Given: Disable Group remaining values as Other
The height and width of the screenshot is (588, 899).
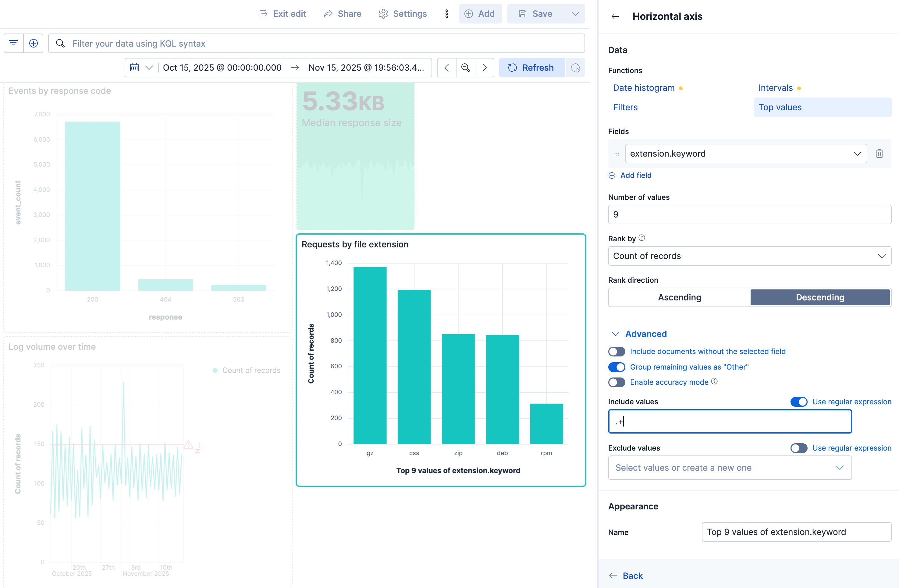Looking at the screenshot, I should click(x=617, y=367).
